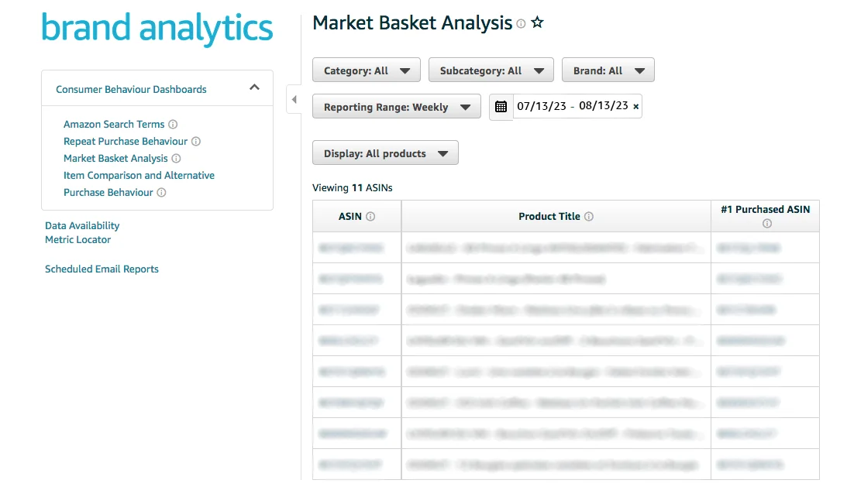The image size is (847, 504).
Task: Click the info icon beside Amazon Search Terms
Action: (172, 124)
